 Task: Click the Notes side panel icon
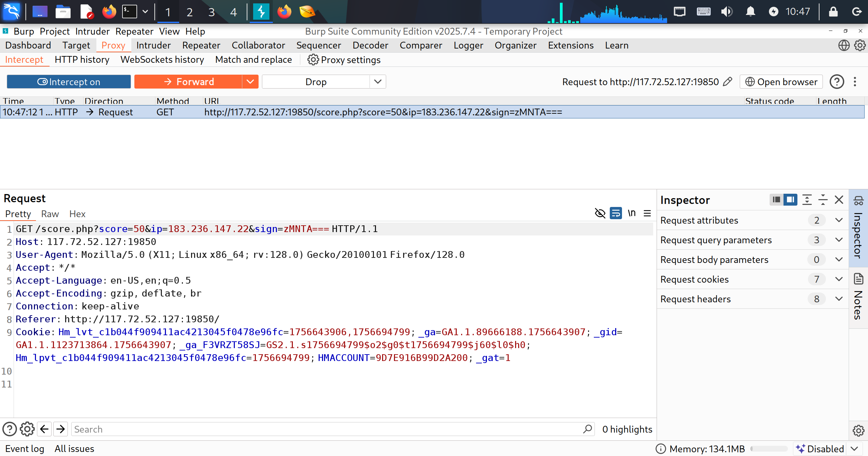point(858,279)
